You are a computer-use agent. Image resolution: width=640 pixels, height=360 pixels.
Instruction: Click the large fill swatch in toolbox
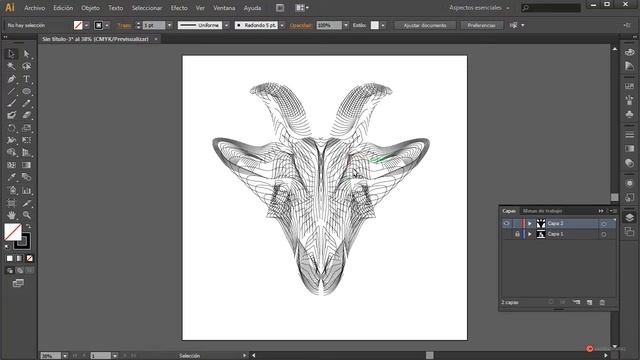click(x=13, y=232)
